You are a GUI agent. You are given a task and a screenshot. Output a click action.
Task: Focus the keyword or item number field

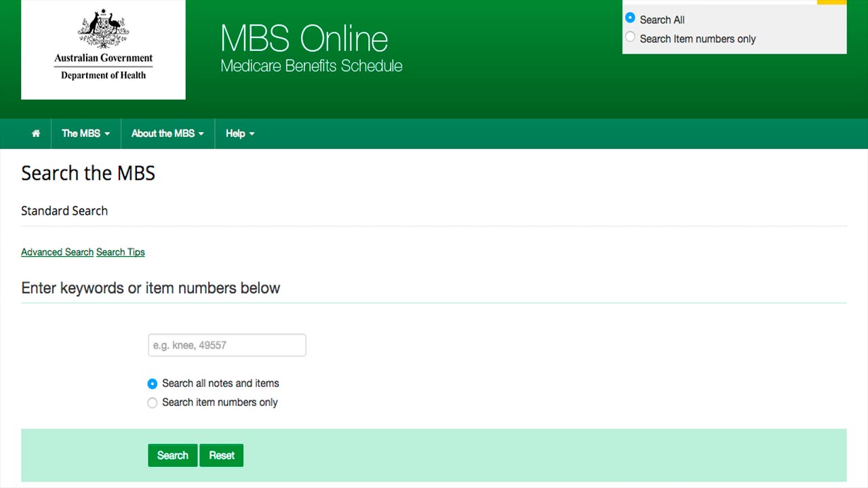227,345
